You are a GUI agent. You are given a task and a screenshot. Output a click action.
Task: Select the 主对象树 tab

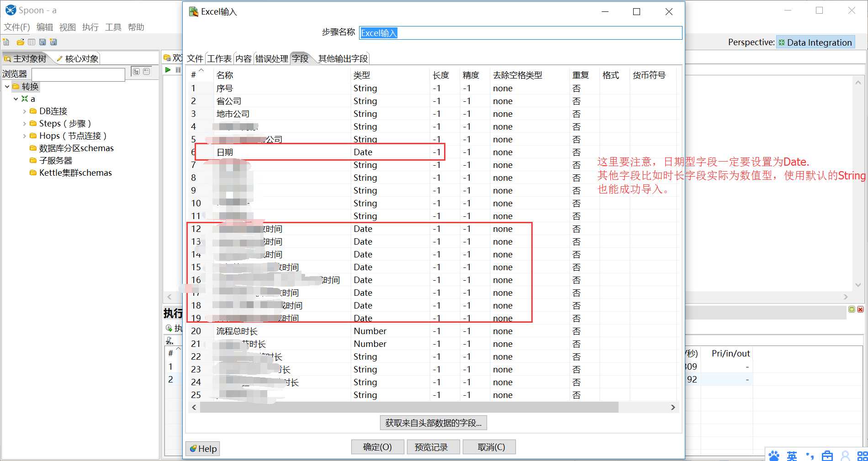click(26, 58)
